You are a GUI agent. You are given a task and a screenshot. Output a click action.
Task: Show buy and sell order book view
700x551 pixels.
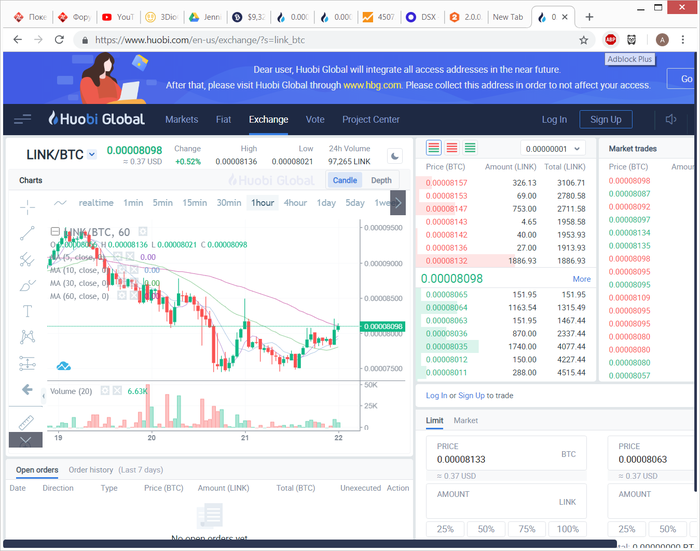[x=433, y=147]
